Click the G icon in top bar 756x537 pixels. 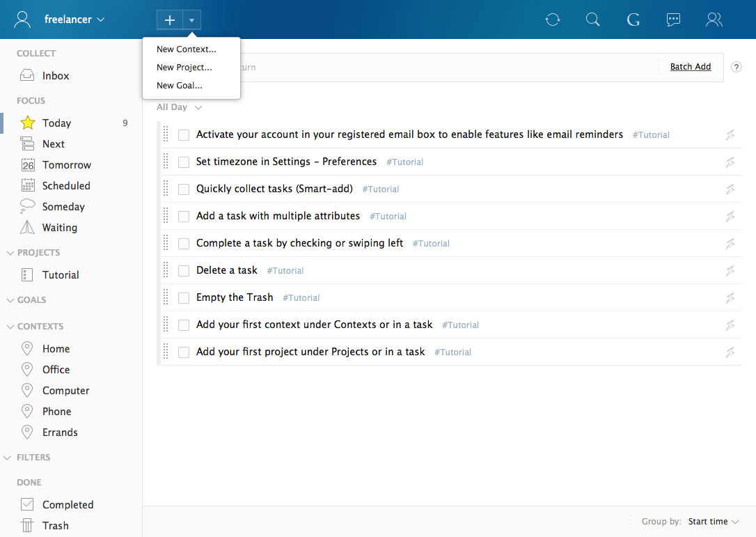tap(633, 20)
